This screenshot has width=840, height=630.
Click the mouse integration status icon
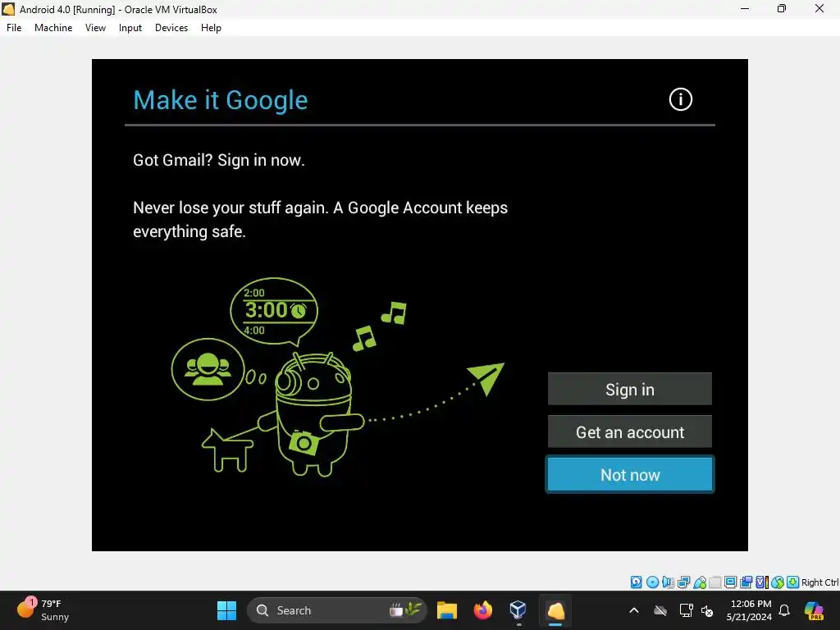(x=778, y=582)
